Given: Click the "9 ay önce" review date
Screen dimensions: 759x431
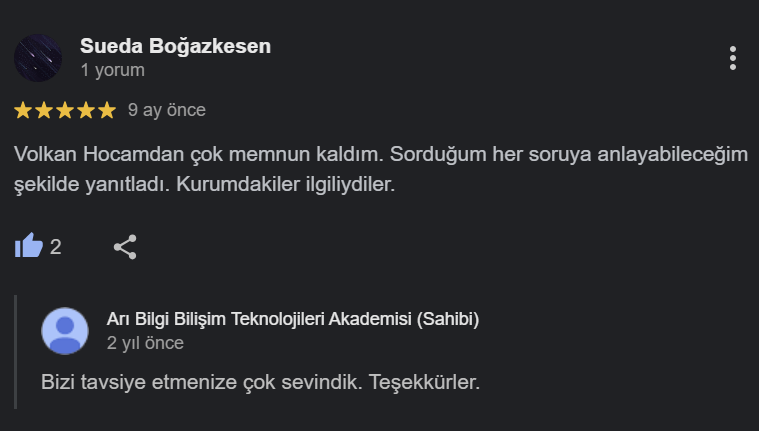Looking at the screenshot, I should [x=166, y=110].
